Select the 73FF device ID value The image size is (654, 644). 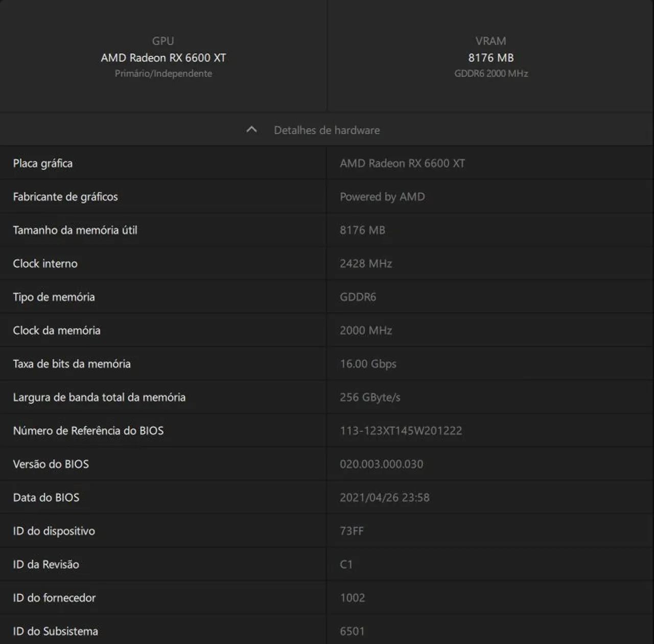(352, 531)
